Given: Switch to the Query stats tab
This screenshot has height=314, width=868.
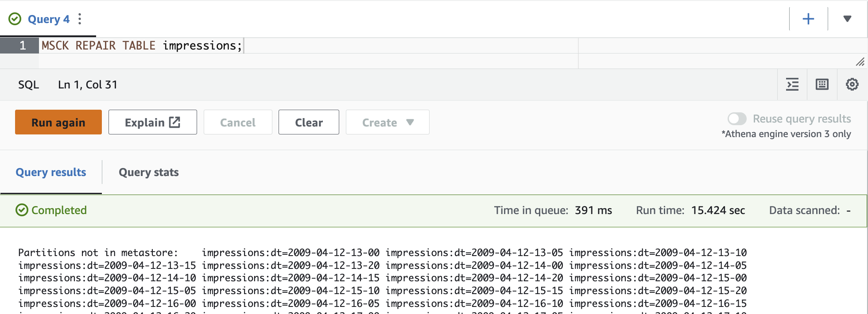Looking at the screenshot, I should pyautogui.click(x=148, y=172).
